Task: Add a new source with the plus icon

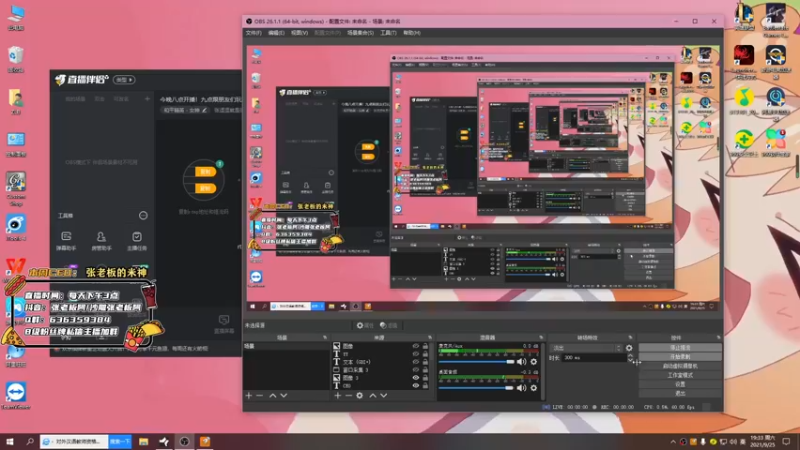Action: coord(337,395)
